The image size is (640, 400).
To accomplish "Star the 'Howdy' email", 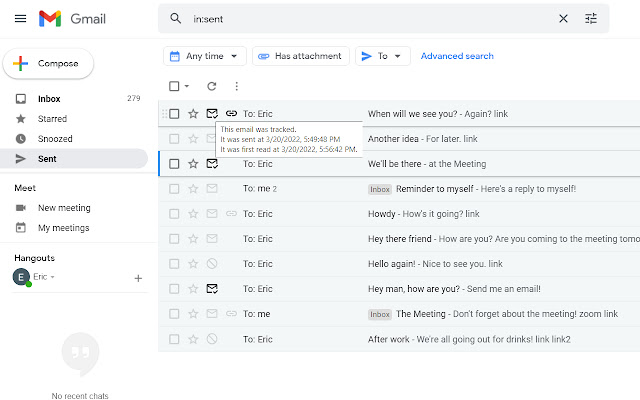I will tap(193, 213).
